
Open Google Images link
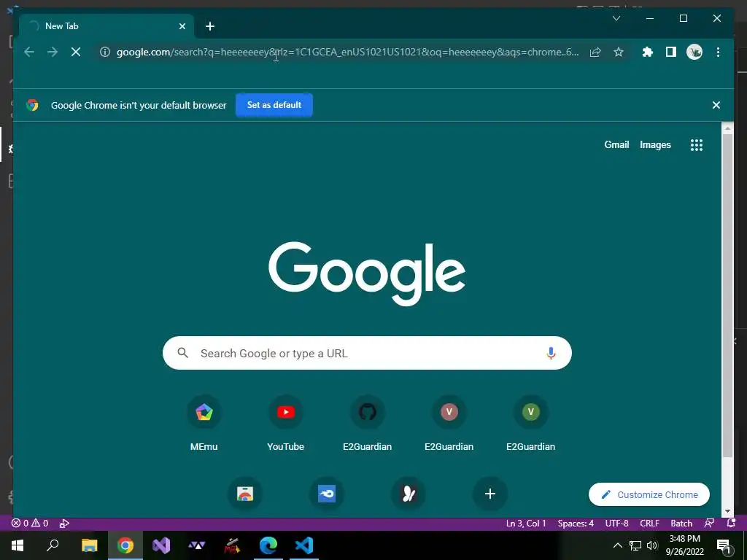tap(655, 145)
